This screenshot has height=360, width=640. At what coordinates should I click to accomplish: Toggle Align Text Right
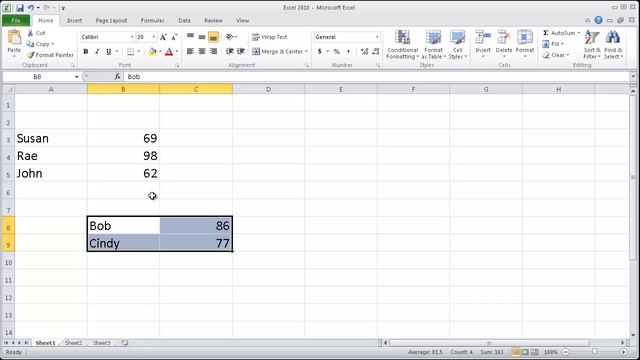213,51
